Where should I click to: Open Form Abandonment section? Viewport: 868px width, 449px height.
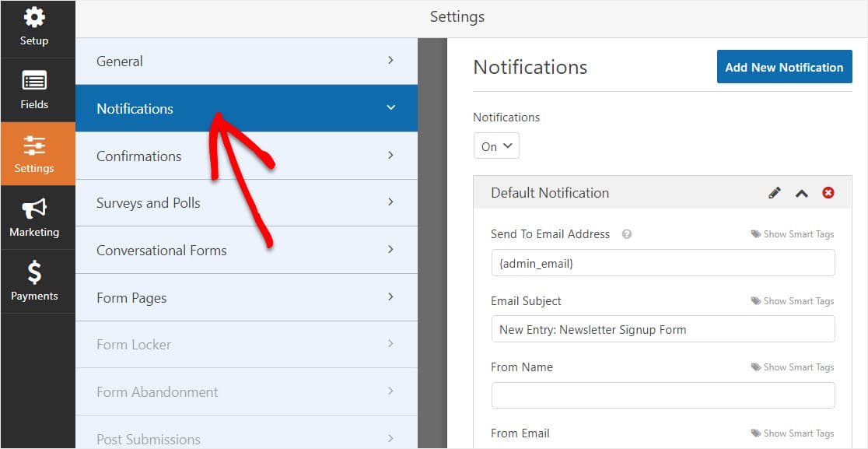pos(247,392)
